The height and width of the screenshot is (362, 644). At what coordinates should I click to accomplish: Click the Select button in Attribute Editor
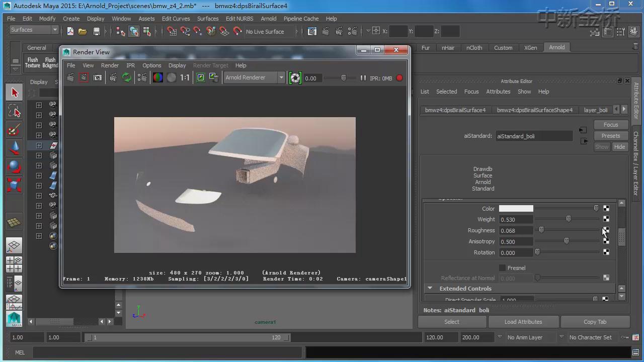[x=451, y=322]
